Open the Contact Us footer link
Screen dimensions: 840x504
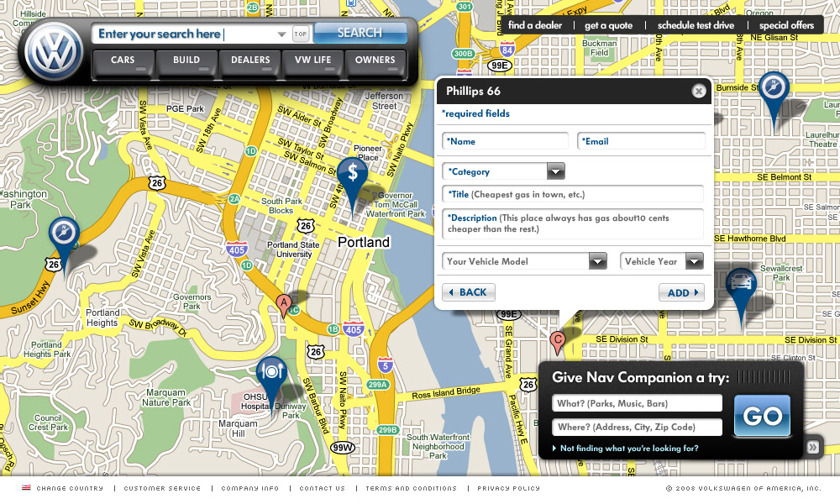click(323, 489)
